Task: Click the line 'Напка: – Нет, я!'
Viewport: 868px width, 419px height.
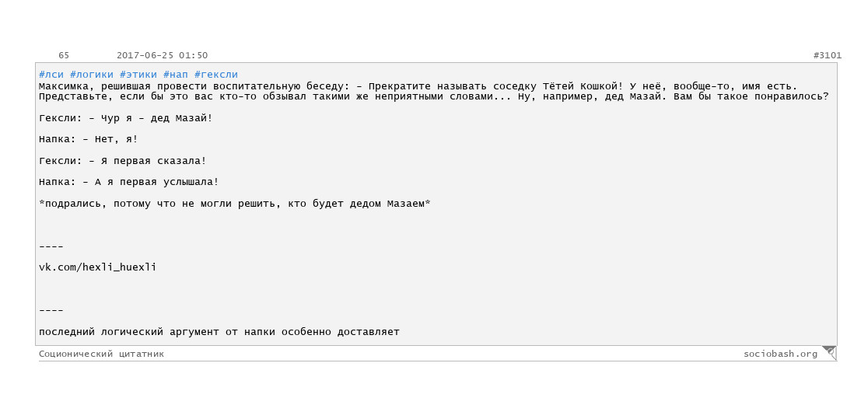Action: click(89, 139)
